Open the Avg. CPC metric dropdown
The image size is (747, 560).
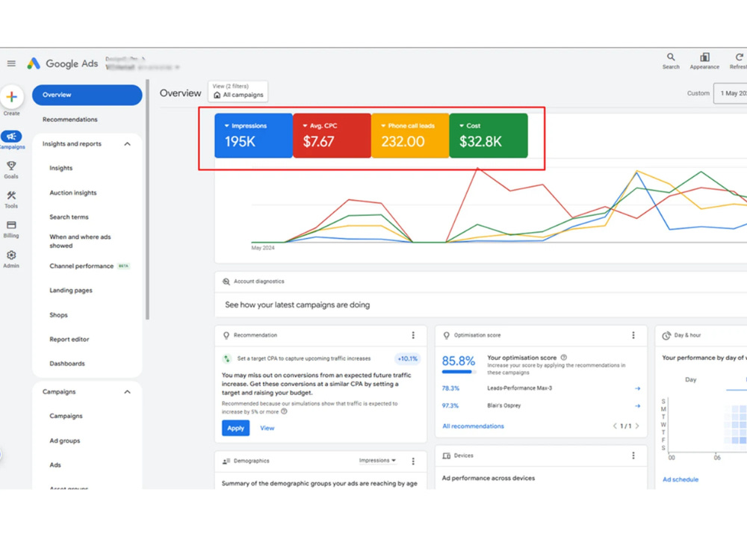[x=332, y=136]
